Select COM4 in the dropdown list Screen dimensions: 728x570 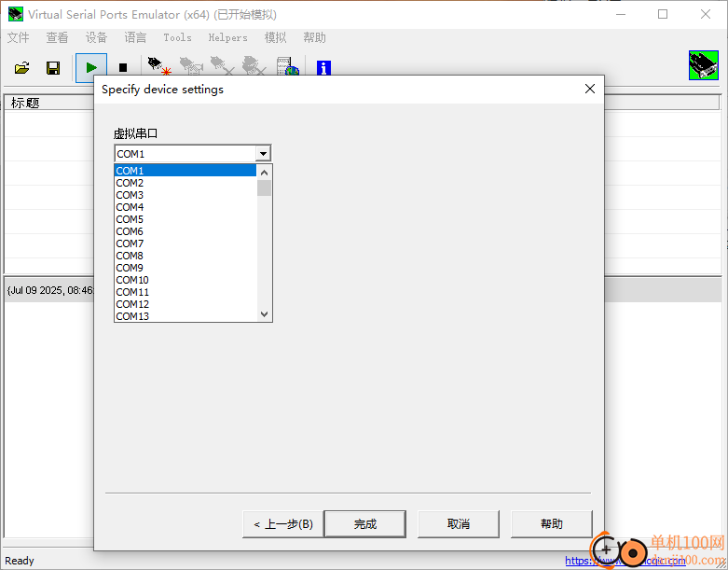pyautogui.click(x=185, y=207)
